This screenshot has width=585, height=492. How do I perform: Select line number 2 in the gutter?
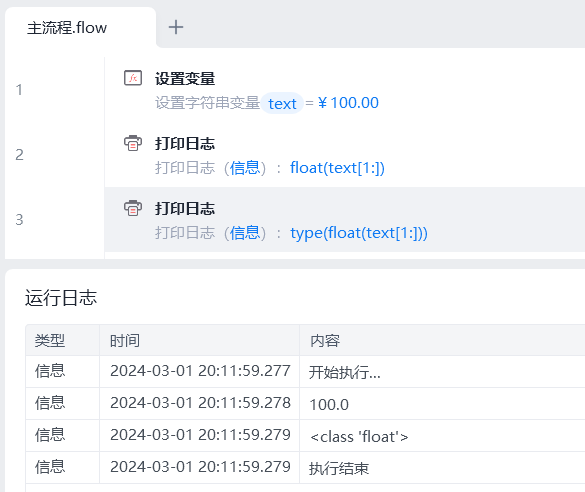point(19,155)
